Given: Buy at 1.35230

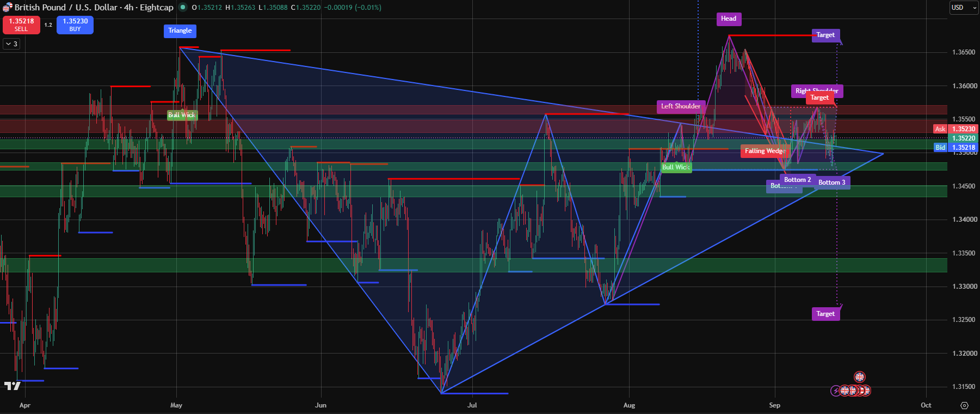Looking at the screenshot, I should click(x=75, y=25).
